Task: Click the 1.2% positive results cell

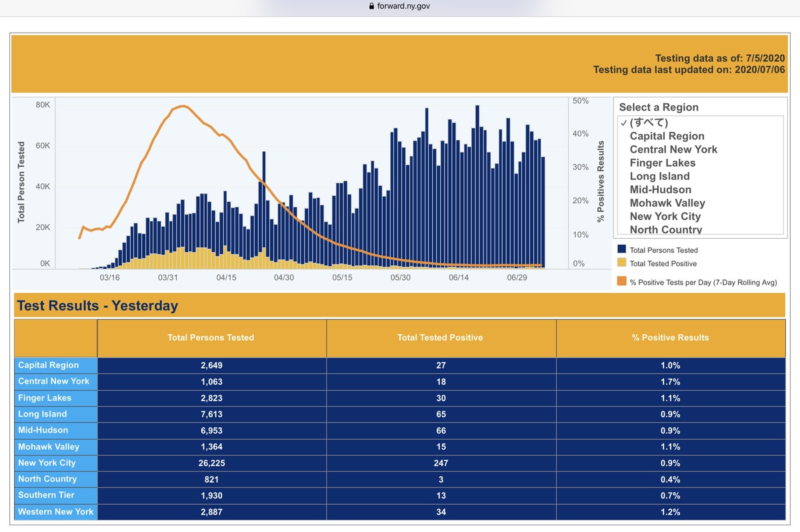Action: pos(671,511)
